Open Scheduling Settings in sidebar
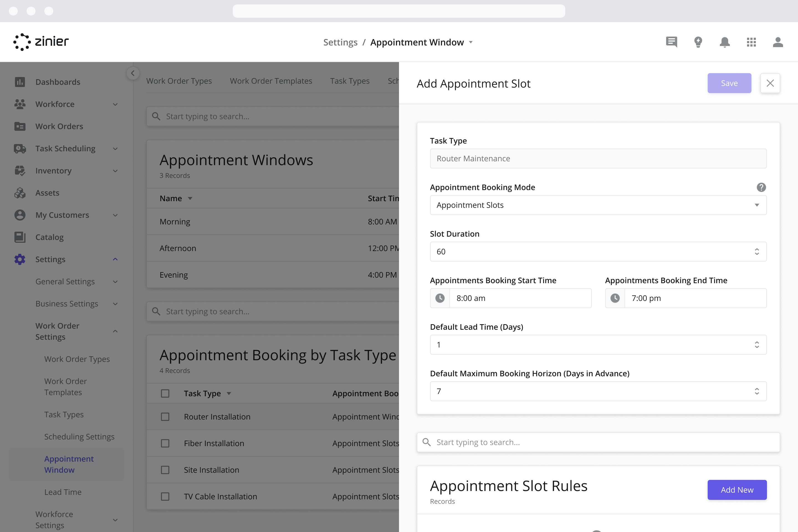 79,436
